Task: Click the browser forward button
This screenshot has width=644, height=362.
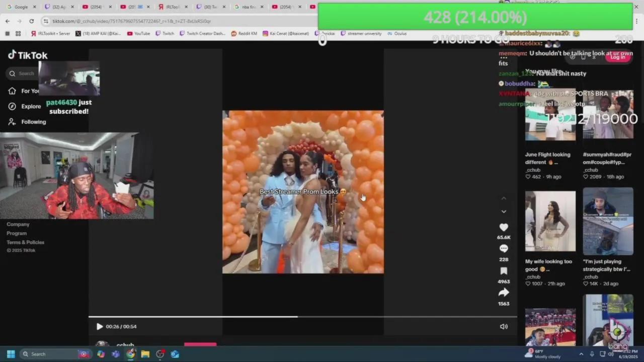Action: coord(19,21)
